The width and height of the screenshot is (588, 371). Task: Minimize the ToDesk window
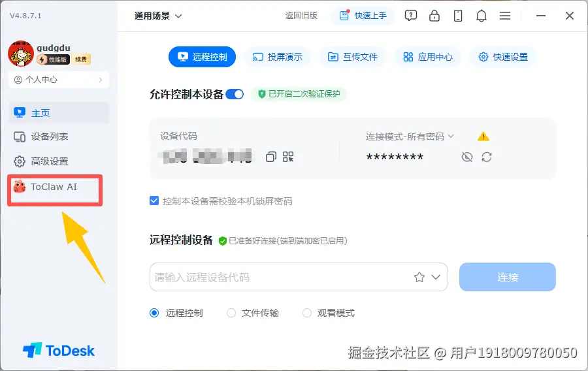coord(541,16)
